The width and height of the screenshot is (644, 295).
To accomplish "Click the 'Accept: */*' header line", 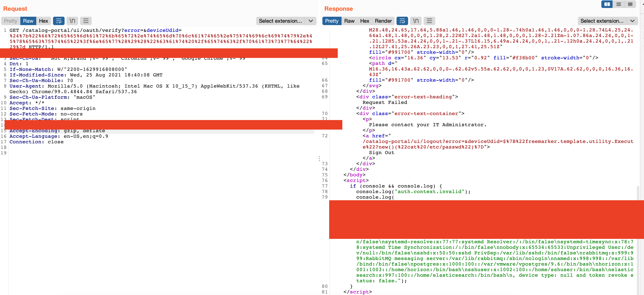I will click(x=27, y=103).
